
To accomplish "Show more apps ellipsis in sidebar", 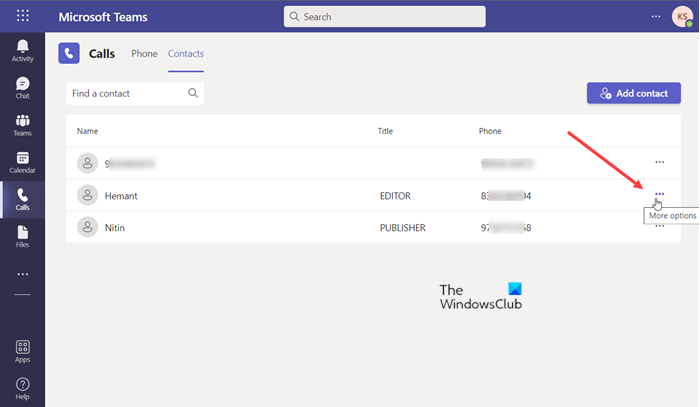I will tap(22, 274).
